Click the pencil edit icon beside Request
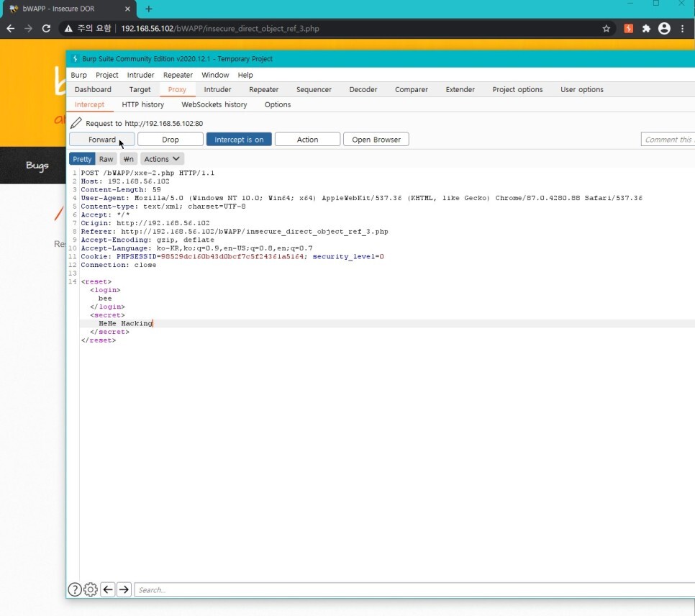Viewport: 695px width, 616px height. coord(76,123)
